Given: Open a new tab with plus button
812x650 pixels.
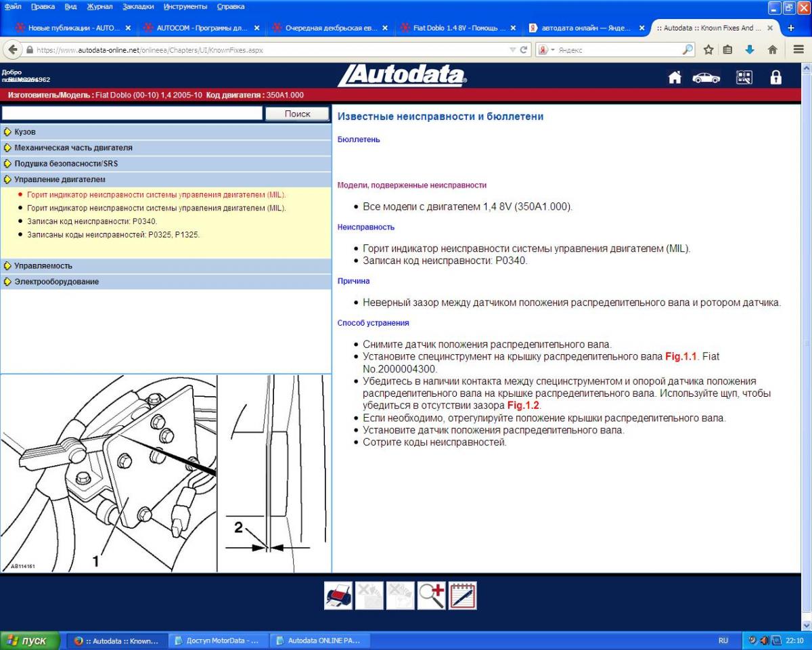Looking at the screenshot, I should [x=791, y=28].
